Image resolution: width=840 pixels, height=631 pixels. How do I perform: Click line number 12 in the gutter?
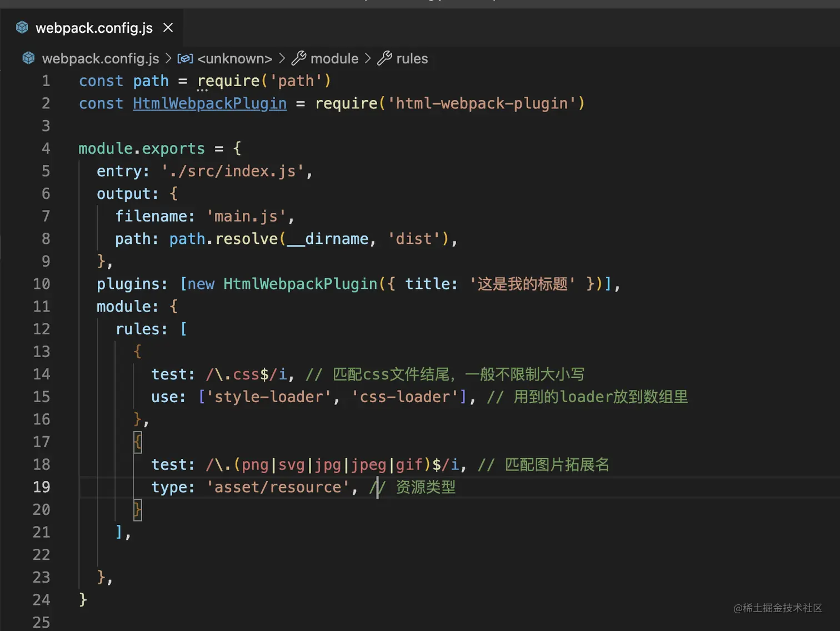coord(42,329)
